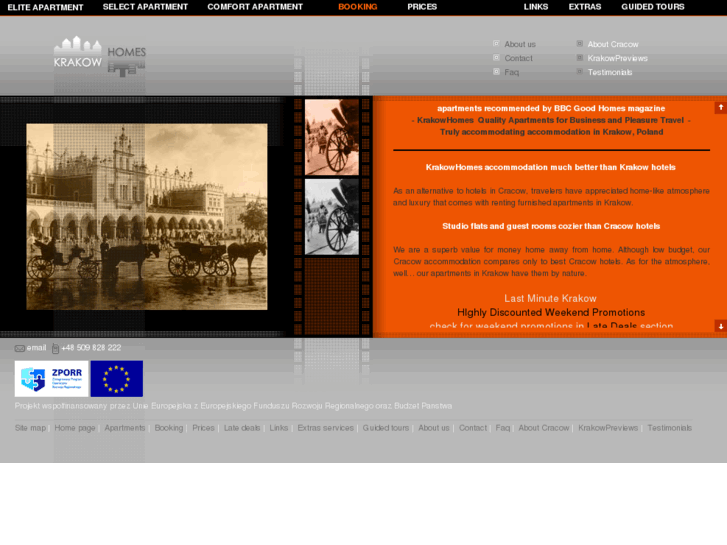This screenshot has width=727, height=545.
Task: Open the Guided Tours menu item
Action: [x=653, y=7]
